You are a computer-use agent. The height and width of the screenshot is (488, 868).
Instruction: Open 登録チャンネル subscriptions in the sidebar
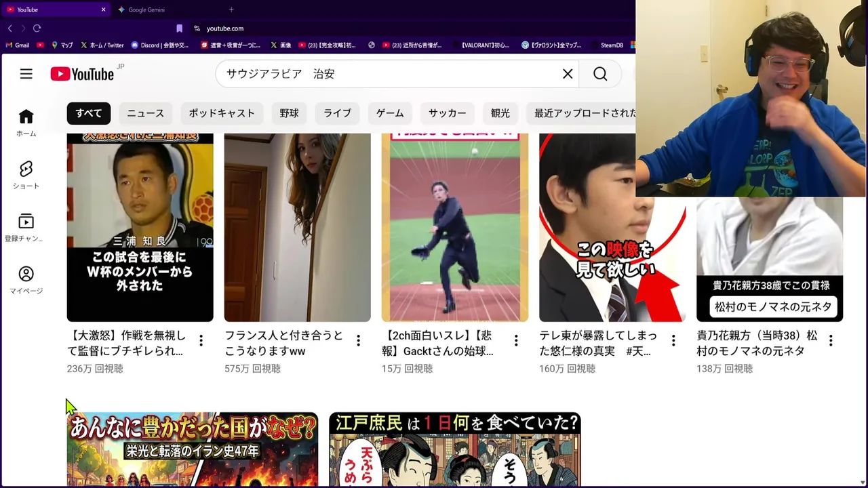coord(26,228)
